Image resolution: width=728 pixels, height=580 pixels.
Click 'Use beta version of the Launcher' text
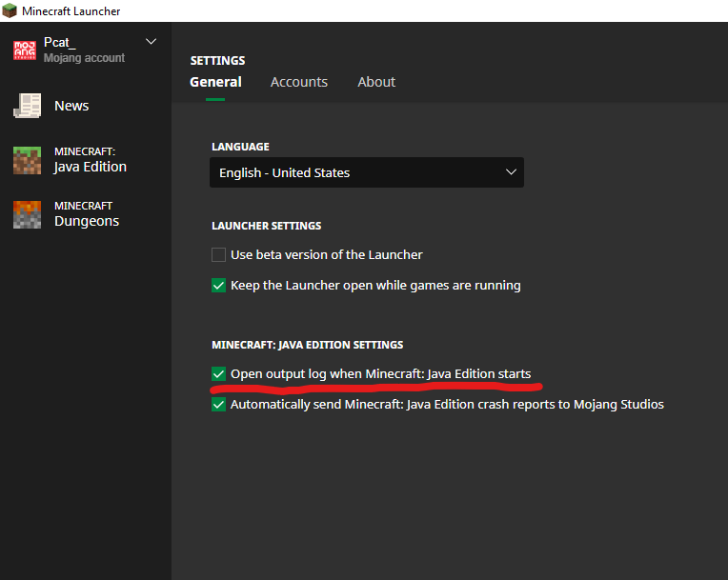(x=327, y=254)
